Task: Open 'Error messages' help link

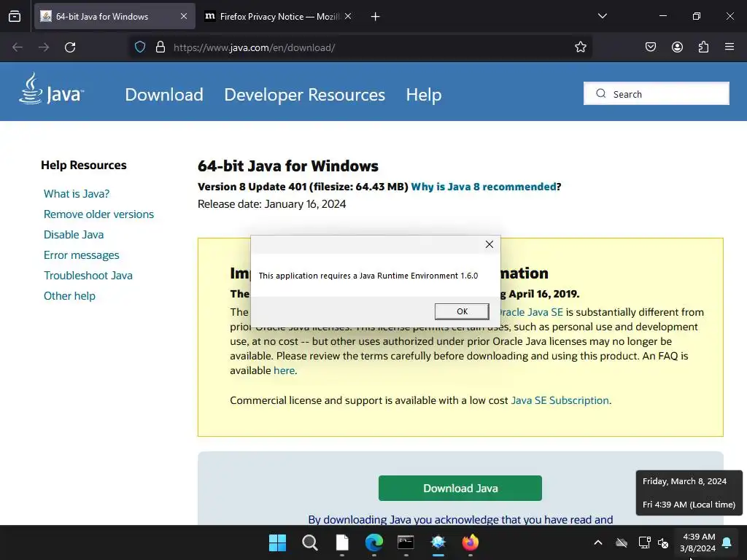Action: tap(82, 255)
